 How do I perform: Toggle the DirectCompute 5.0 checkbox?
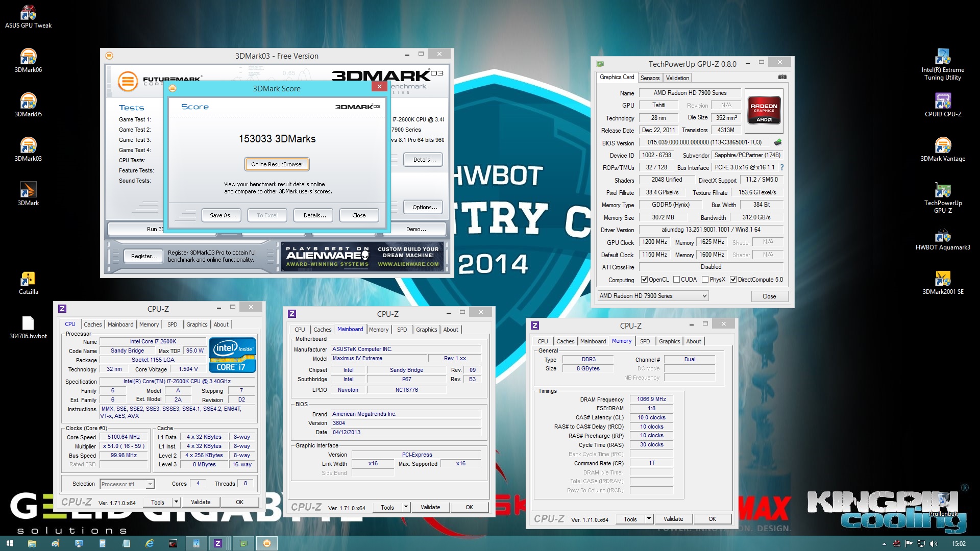pos(733,280)
